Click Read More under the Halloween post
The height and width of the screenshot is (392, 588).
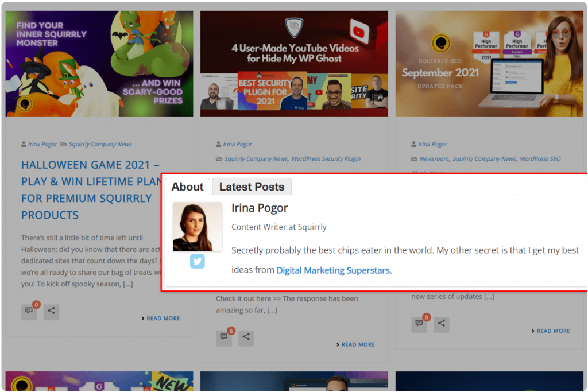(x=163, y=319)
